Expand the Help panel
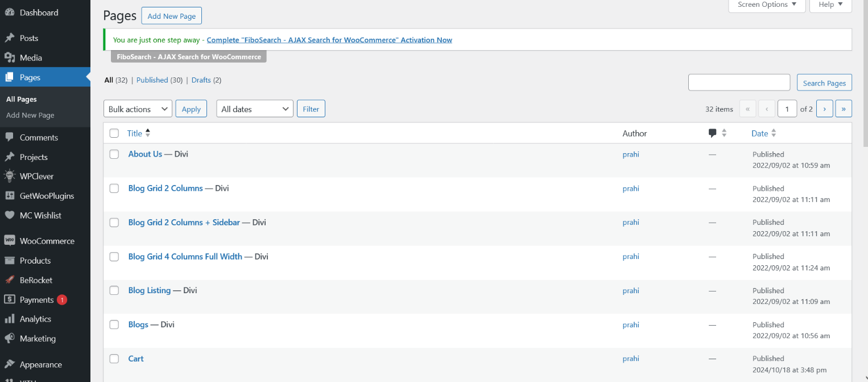This screenshot has height=382, width=868. point(831,5)
